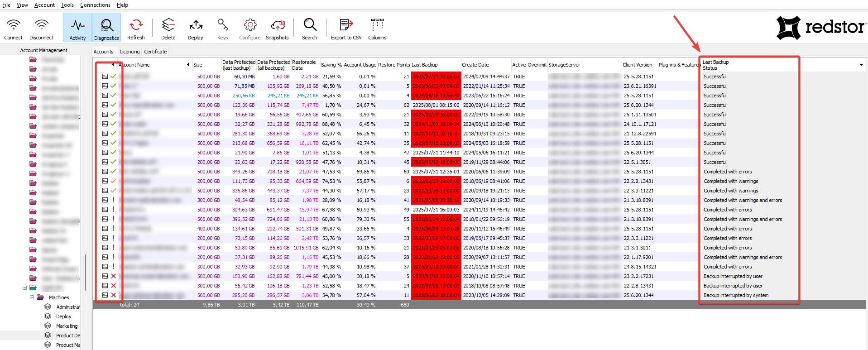Switch to the Certificate tab
This screenshot has width=868, height=350.
tap(155, 52)
